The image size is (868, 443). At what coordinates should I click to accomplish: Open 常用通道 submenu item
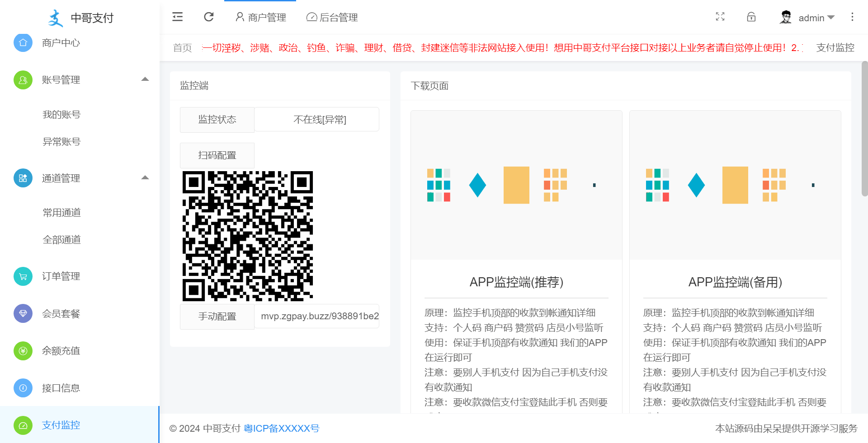61,213
